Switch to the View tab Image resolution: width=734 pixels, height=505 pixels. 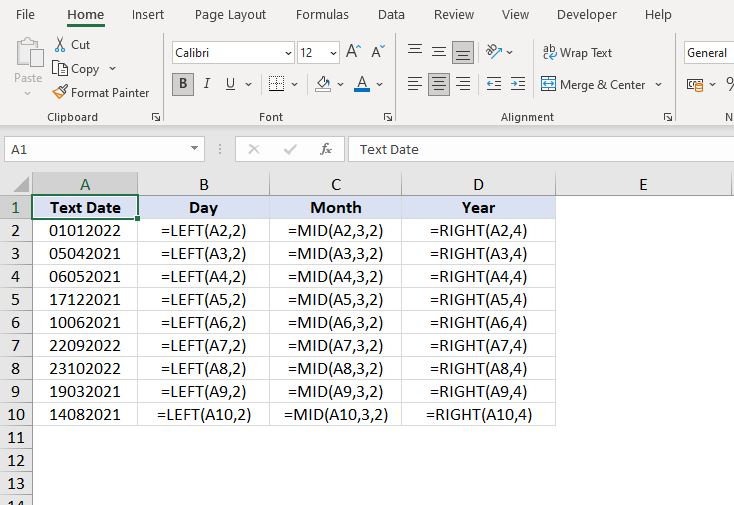coord(515,15)
